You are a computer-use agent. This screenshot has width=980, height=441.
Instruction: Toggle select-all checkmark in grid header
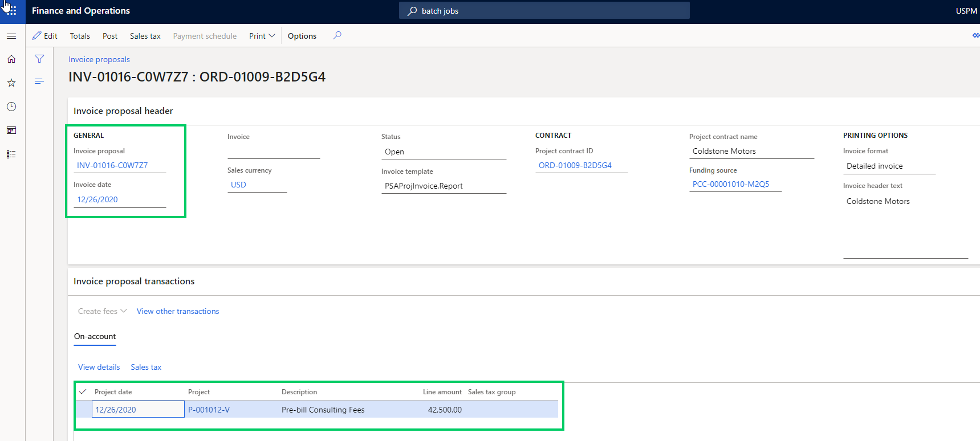coord(83,392)
